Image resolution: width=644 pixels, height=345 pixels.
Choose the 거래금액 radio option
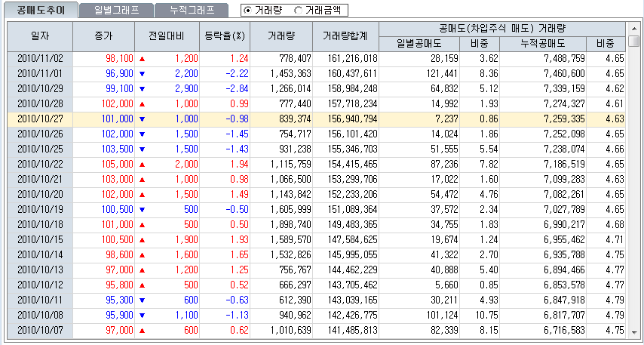(x=299, y=11)
